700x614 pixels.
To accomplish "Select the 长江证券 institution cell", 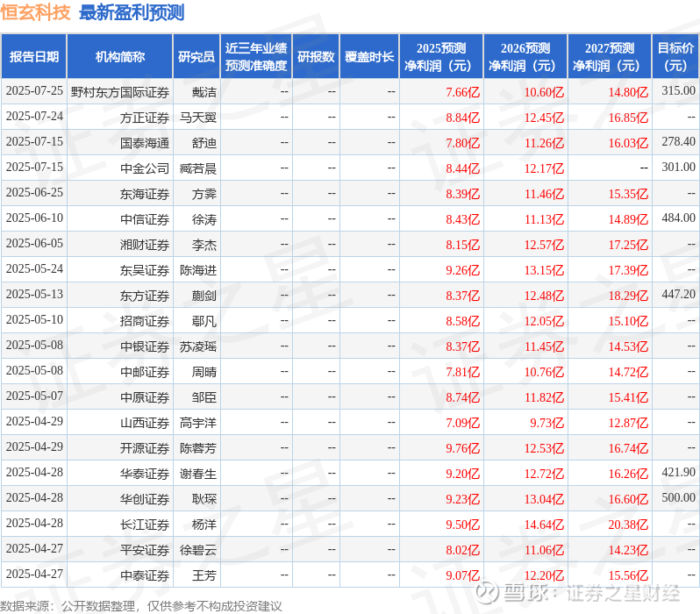I will 119,525.
